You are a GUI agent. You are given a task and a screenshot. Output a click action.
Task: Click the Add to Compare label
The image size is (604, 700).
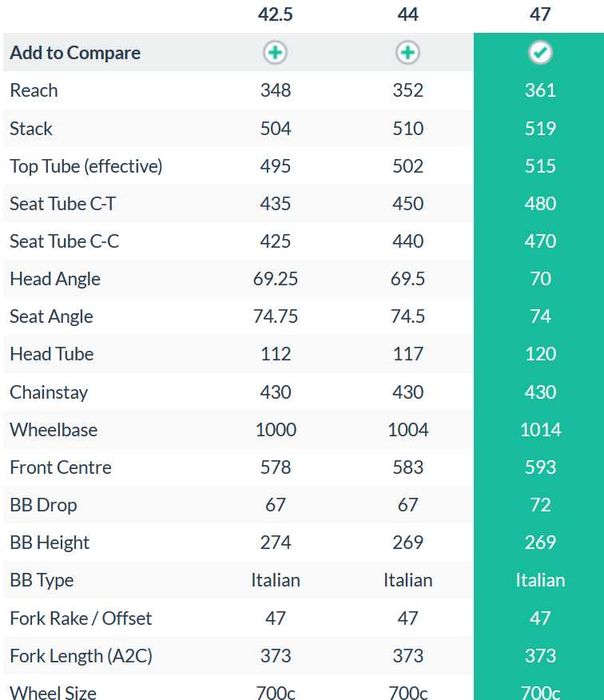pyautogui.click(x=75, y=53)
